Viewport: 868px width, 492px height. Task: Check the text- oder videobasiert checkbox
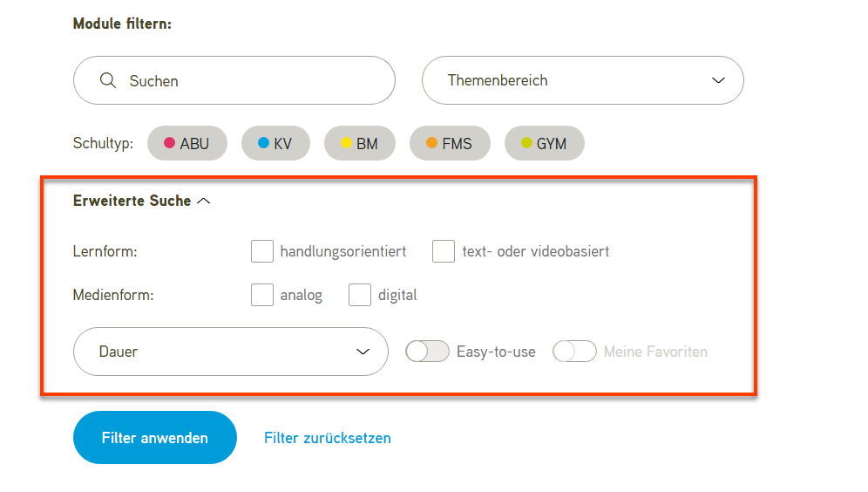coord(444,251)
